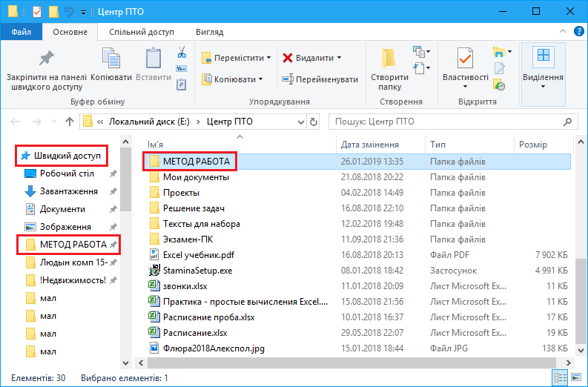Click the Open icon in the Open group
The width and height of the screenshot is (588, 387).
(499, 52)
